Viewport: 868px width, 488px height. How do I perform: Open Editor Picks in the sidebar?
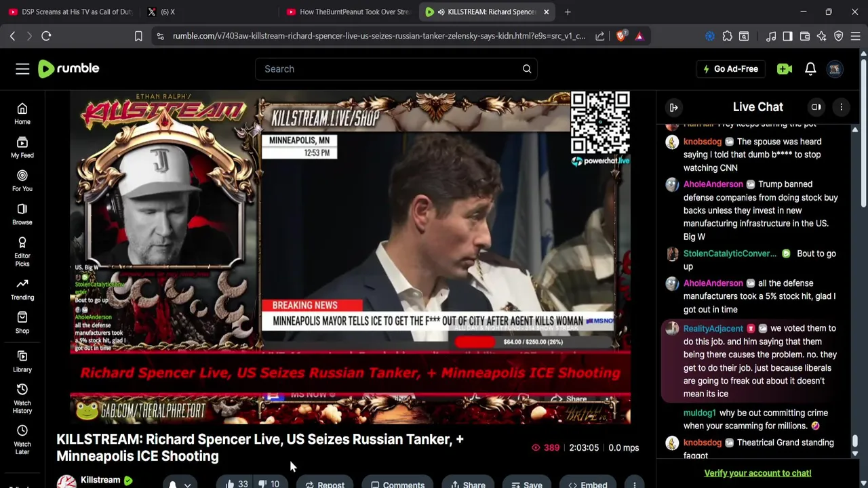point(22,252)
